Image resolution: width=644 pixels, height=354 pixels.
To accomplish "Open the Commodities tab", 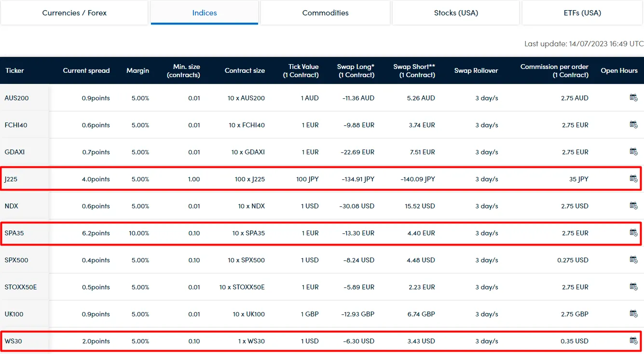I will pyautogui.click(x=325, y=13).
